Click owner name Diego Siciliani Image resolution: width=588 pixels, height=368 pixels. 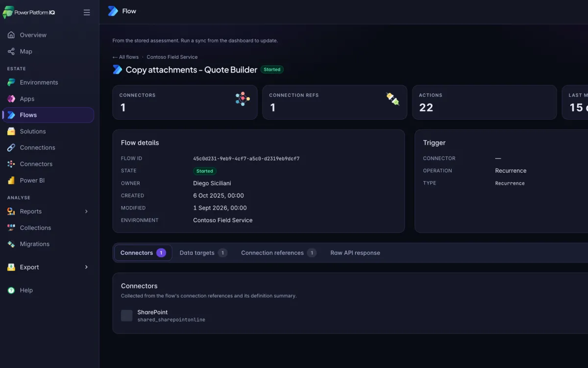click(212, 183)
